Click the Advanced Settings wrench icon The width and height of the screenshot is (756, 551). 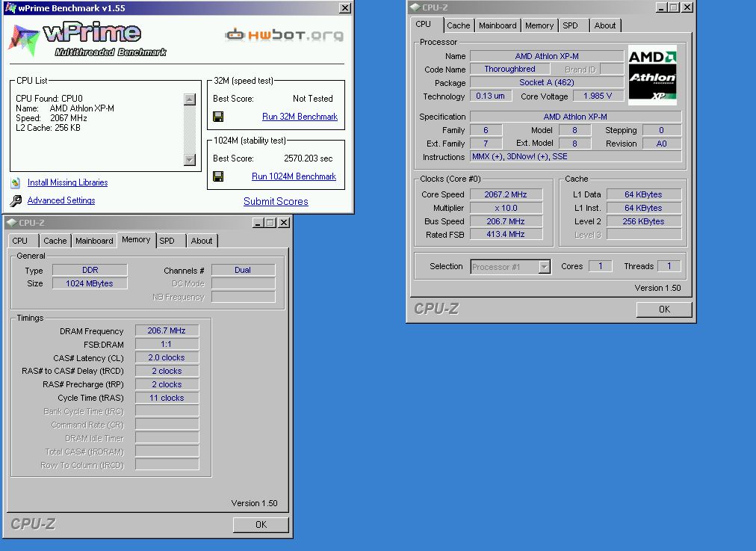coord(16,200)
